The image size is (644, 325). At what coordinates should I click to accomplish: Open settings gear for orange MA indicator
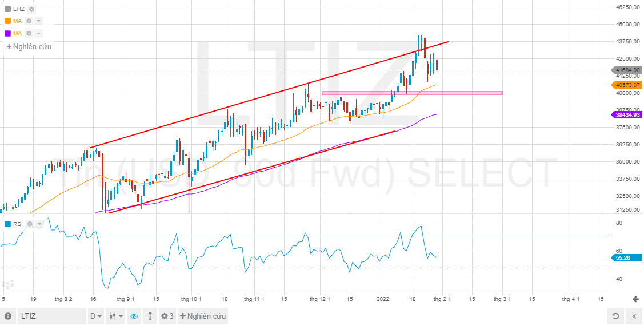tap(29, 21)
